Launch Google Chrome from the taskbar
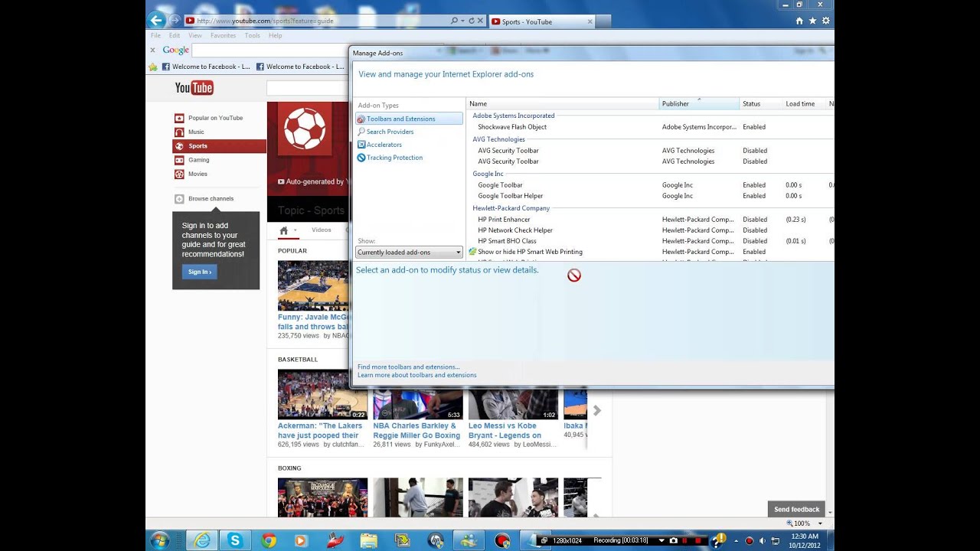Image resolution: width=980 pixels, height=551 pixels. 269,540
